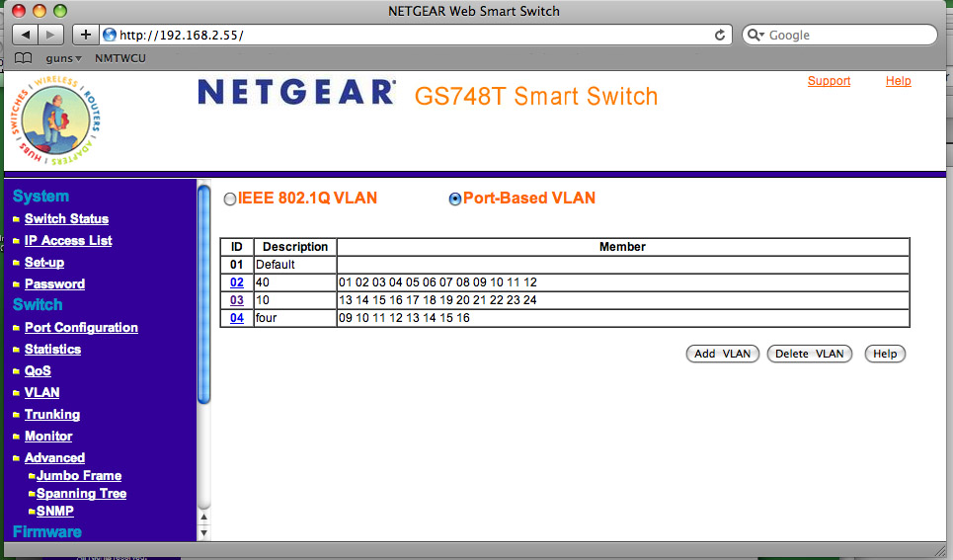This screenshot has width=953, height=560.
Task: Add bookmark with the plus button
Action: tap(86, 35)
